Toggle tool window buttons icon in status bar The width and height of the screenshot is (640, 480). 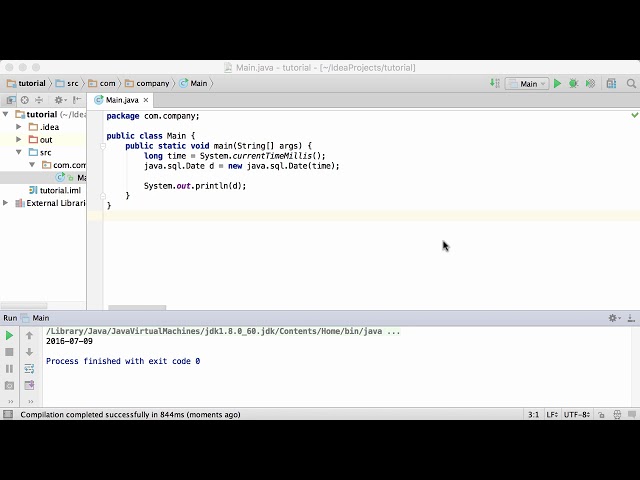pyautogui.click(x=8, y=414)
